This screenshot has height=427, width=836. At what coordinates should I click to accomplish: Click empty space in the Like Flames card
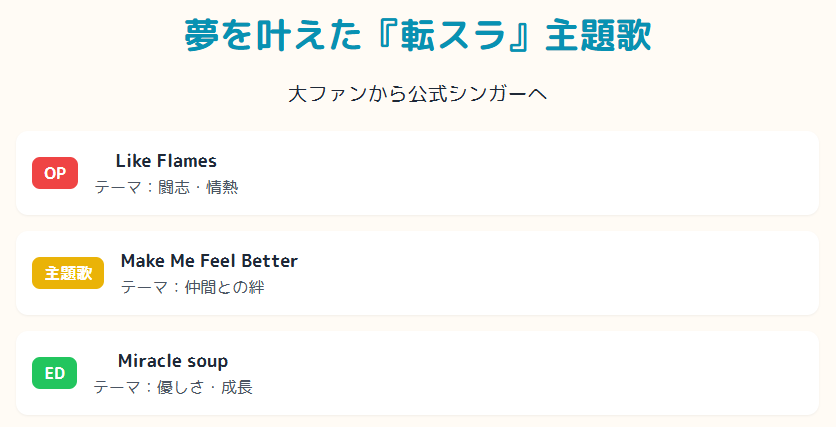(x=550, y=173)
